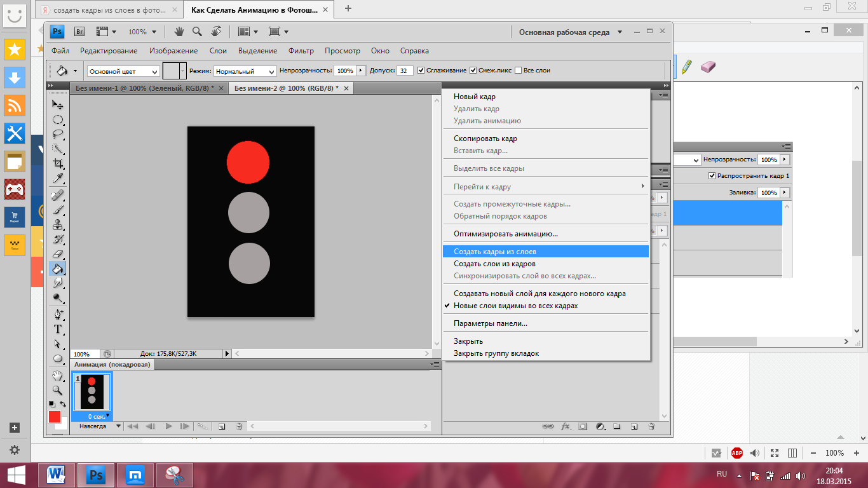This screenshot has width=868, height=488.
Task: Open frame delay 0 сек. dropdown
Action: [99, 416]
